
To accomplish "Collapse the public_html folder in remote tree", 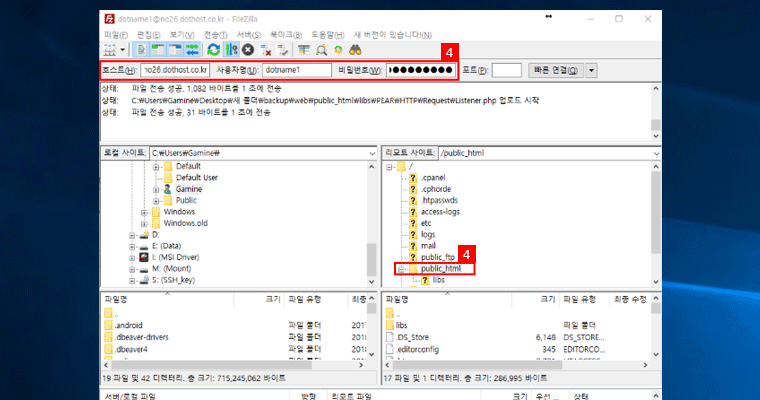I will pos(399,268).
